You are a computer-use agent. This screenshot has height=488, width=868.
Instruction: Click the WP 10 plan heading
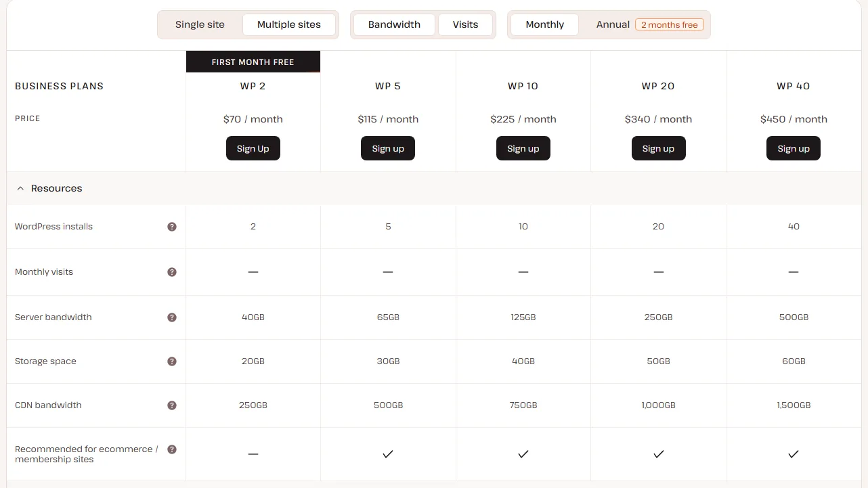point(523,86)
